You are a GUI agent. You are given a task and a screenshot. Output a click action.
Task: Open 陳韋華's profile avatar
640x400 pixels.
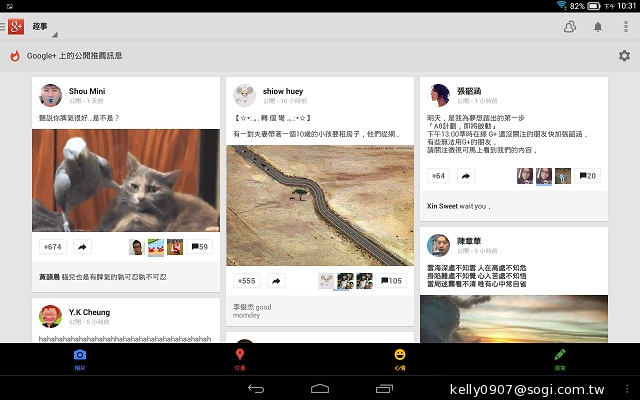pos(438,245)
